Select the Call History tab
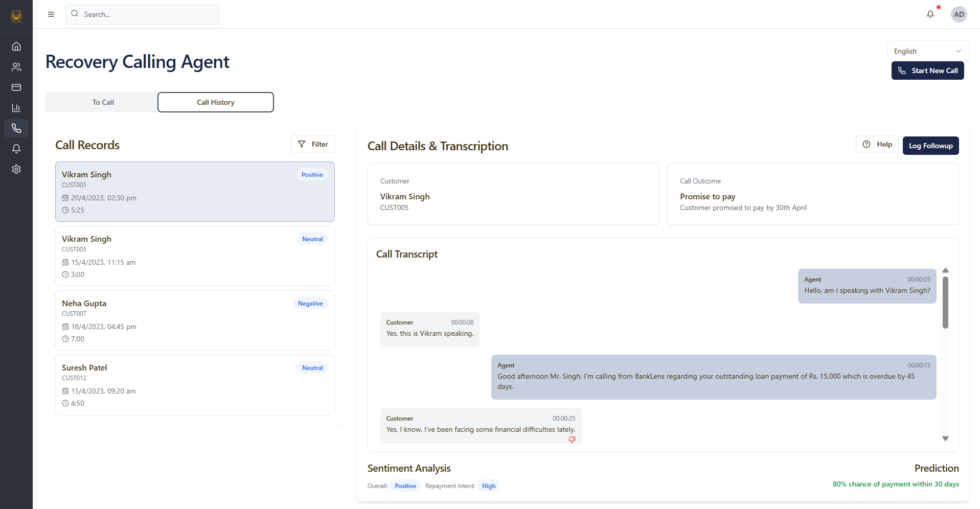This screenshot has width=980, height=509. [216, 102]
